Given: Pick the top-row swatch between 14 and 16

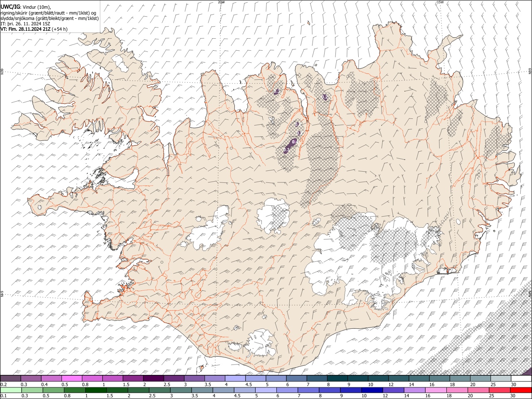Looking at the screenshot, I should pyautogui.click(x=419, y=379).
